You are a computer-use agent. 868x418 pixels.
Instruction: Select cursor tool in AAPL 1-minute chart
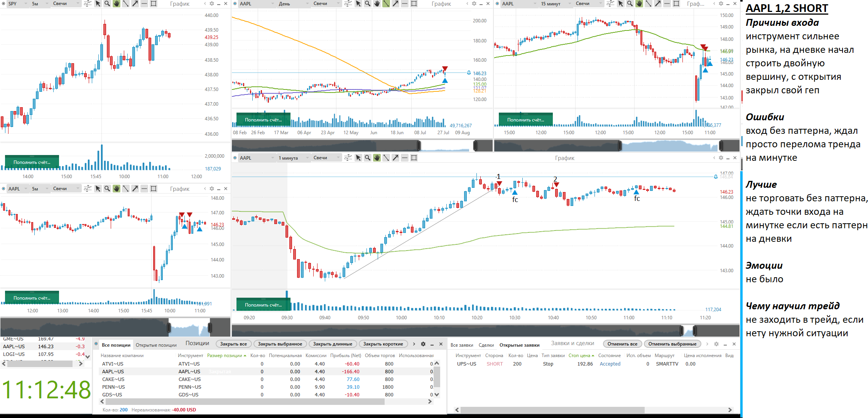tap(358, 158)
